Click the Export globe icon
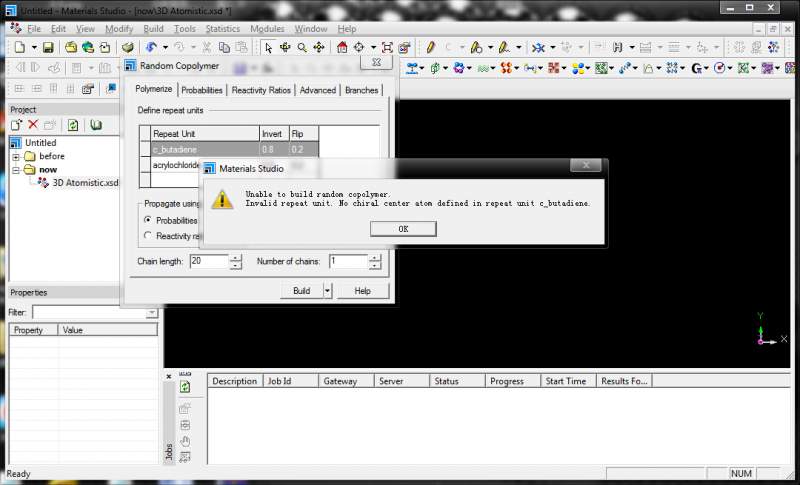The height and width of the screenshot is (485, 800). [x=88, y=47]
